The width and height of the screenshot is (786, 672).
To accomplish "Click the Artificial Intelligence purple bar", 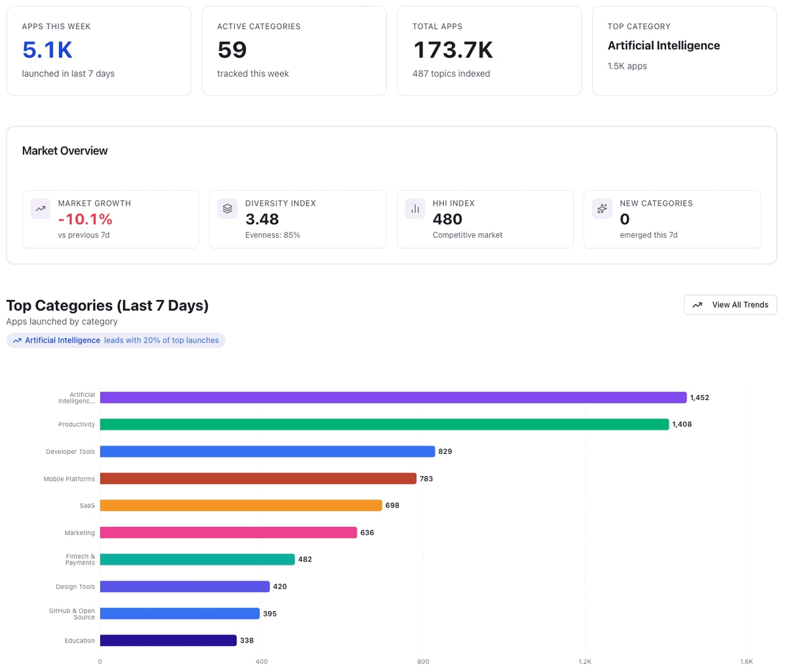I will [x=393, y=398].
